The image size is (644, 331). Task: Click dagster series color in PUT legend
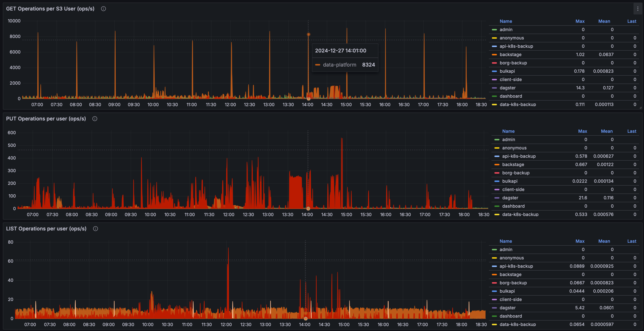pyautogui.click(x=497, y=198)
